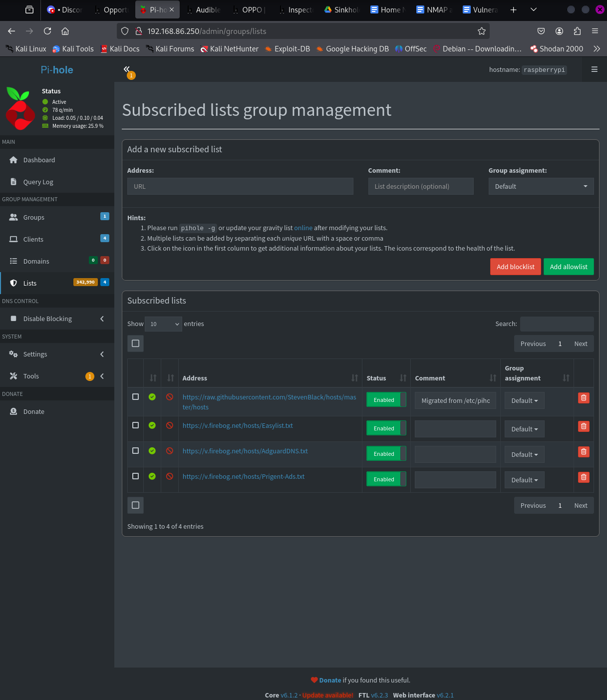Check the checkbox for the StevenBlack list row

click(x=135, y=397)
